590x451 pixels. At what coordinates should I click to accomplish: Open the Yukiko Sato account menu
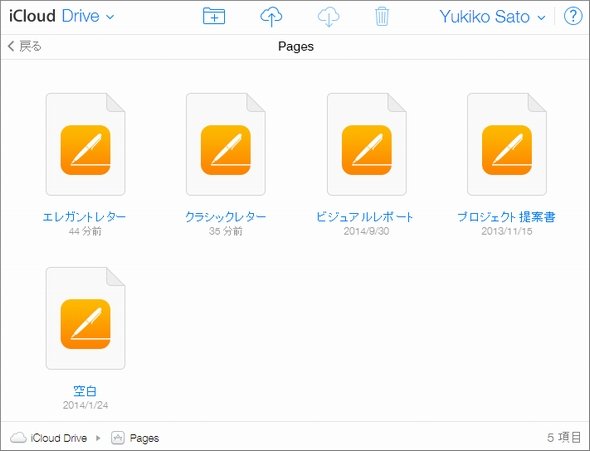click(493, 17)
